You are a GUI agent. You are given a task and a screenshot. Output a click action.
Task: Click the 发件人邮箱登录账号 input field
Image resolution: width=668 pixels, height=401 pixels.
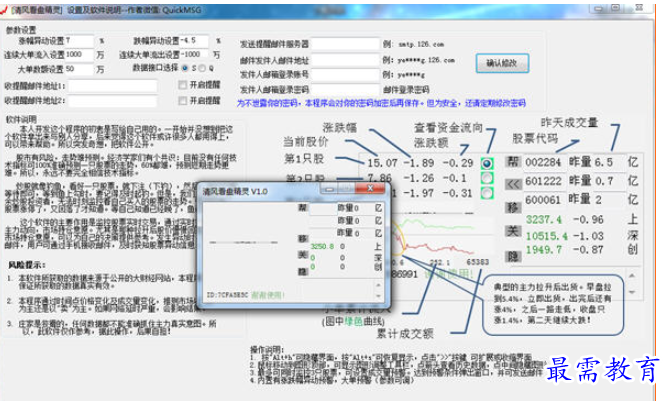tap(345, 75)
